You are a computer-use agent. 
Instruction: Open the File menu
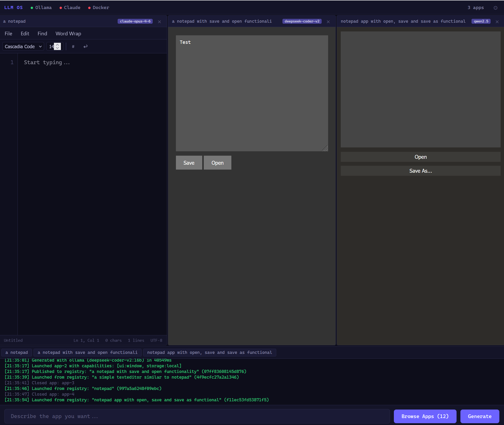[8, 34]
